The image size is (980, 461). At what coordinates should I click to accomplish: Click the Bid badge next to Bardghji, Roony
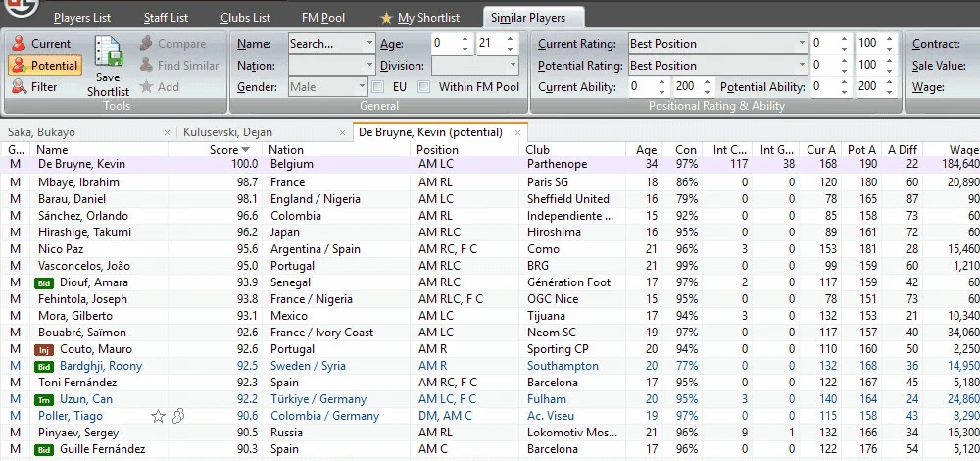coord(44,367)
